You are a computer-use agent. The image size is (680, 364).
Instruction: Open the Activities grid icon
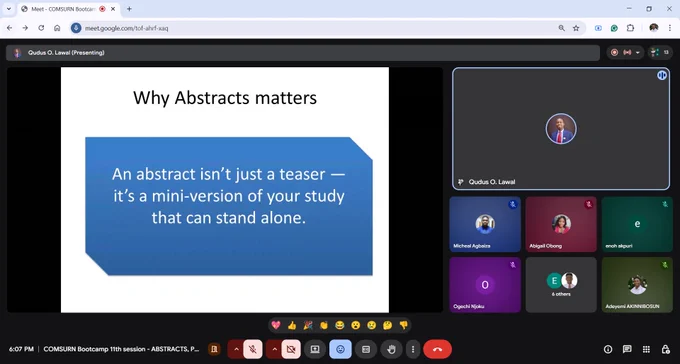click(646, 349)
